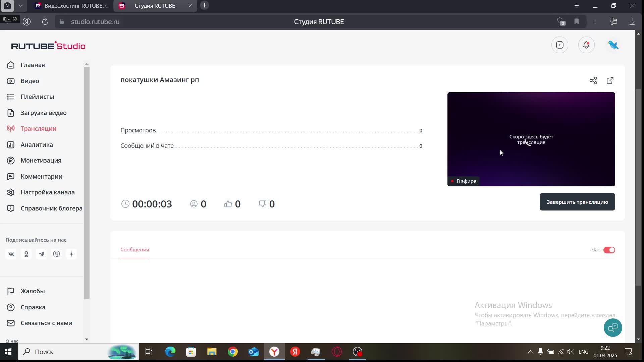
Task: Click the stream title покатушки Амазинг рп
Action: pos(160,80)
